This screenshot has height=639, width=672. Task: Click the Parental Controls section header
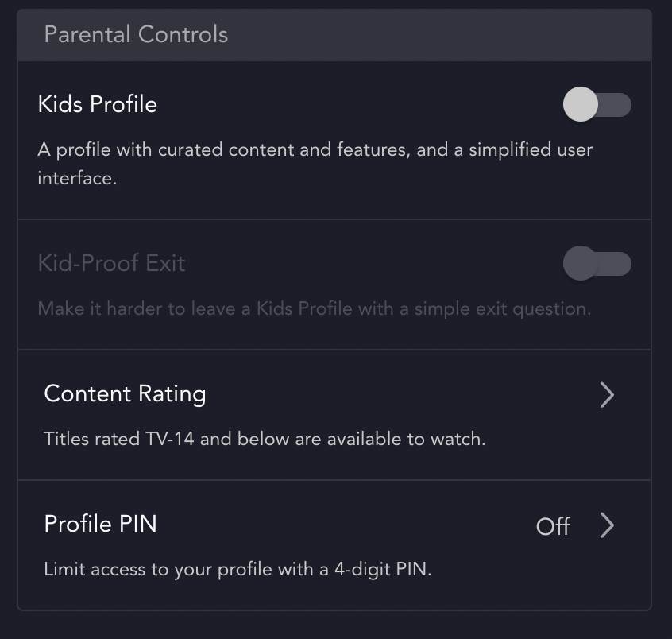(x=135, y=35)
